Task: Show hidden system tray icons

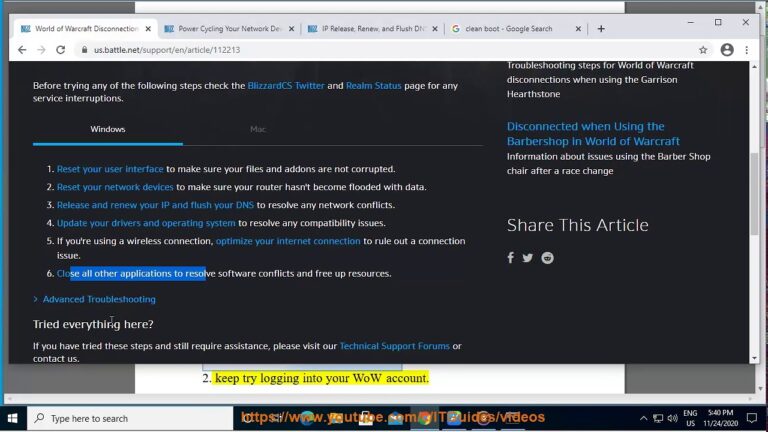Action: click(x=643, y=418)
